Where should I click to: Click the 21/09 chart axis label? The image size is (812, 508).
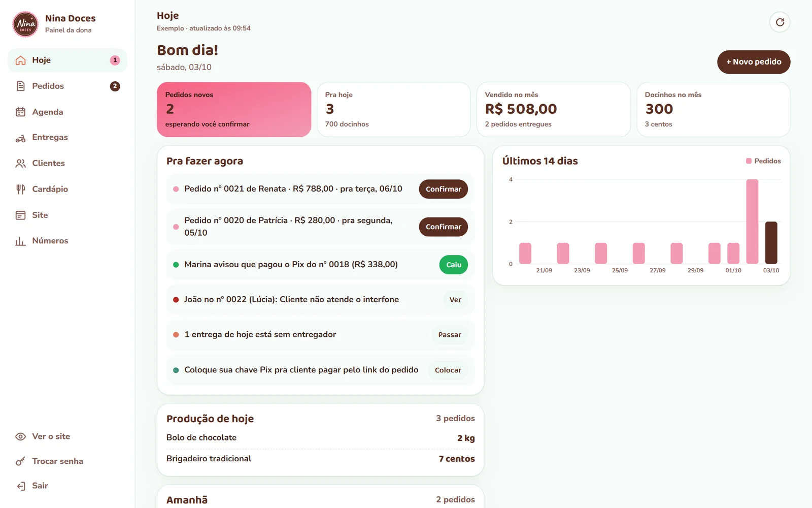pos(544,271)
